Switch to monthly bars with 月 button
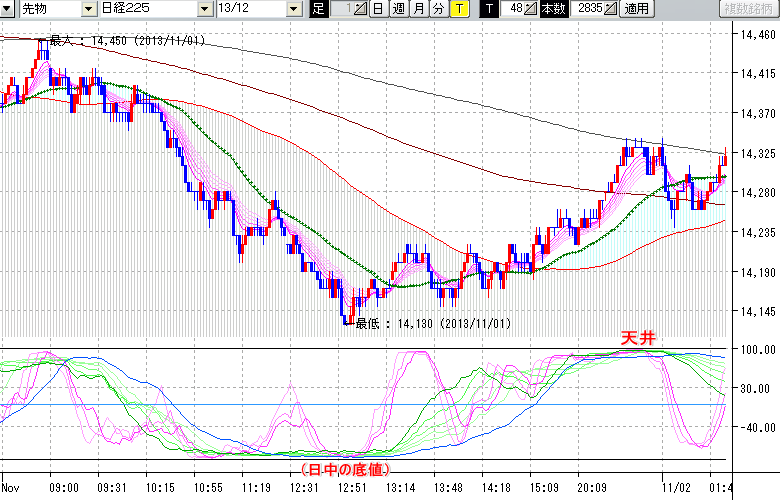780x500 pixels. click(x=418, y=9)
